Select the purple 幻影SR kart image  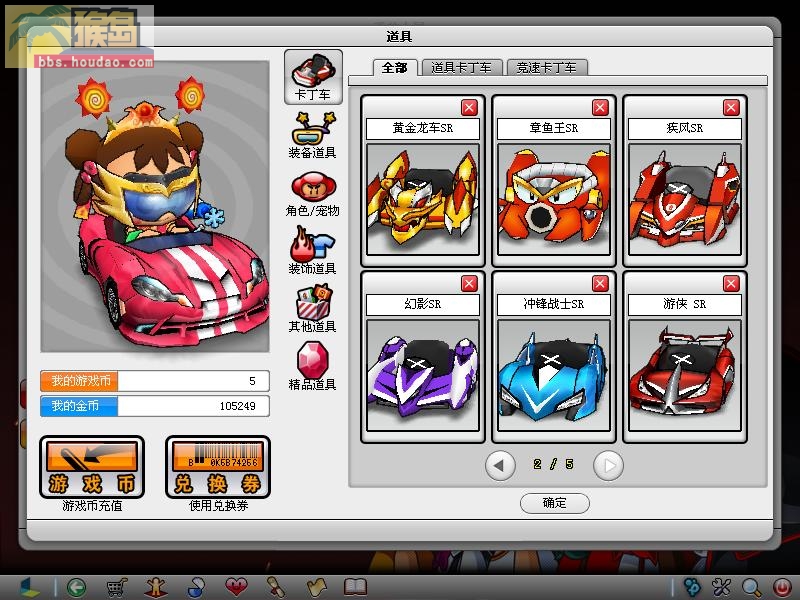click(423, 376)
